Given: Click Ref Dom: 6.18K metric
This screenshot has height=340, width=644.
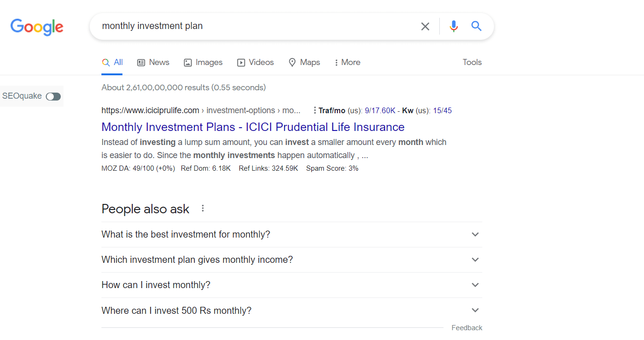Looking at the screenshot, I should click(206, 168).
